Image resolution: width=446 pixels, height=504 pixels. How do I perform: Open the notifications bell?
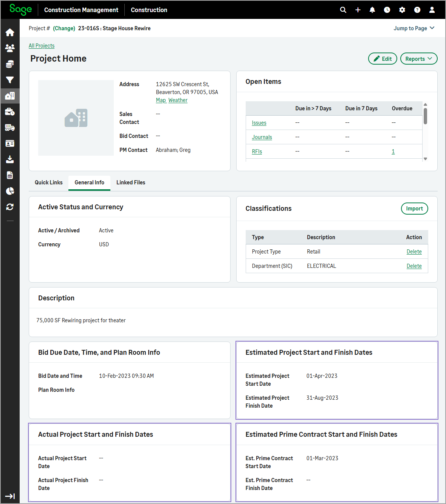coord(372,10)
